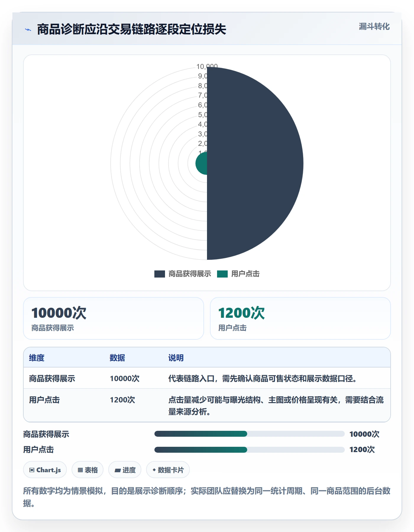The width and height of the screenshot is (414, 532).
Task: Click the grid icon in 表格 chip
Action: tap(80, 470)
